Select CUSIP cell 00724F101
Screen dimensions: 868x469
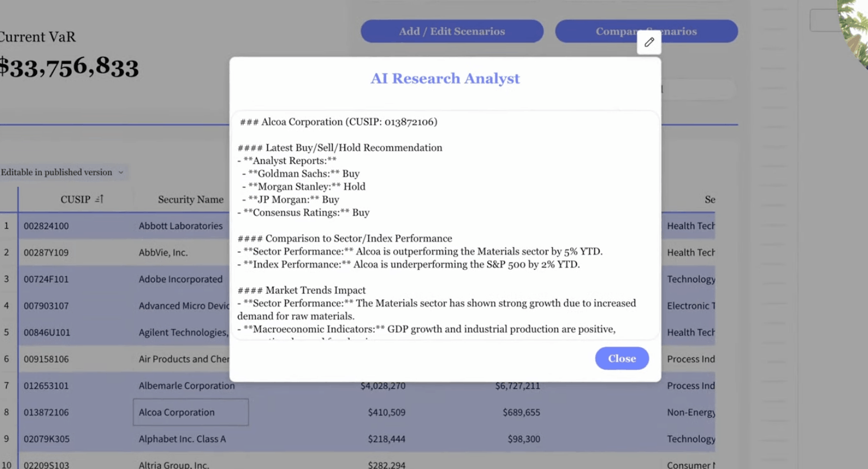(x=46, y=279)
